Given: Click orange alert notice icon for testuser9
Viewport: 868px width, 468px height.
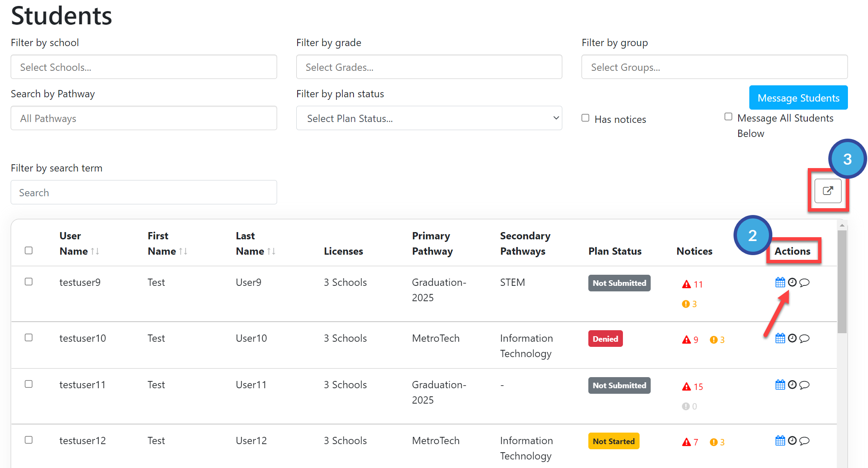Looking at the screenshot, I should pos(686,304).
